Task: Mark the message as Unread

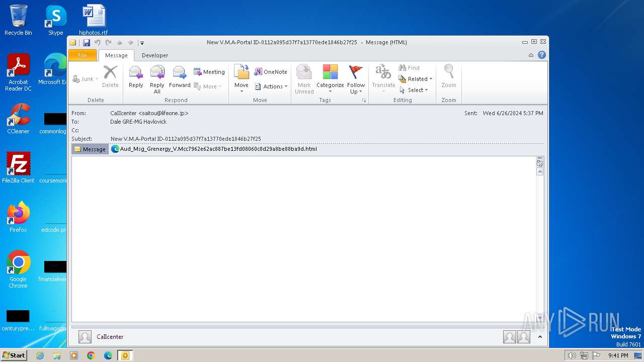Action: 304,79
